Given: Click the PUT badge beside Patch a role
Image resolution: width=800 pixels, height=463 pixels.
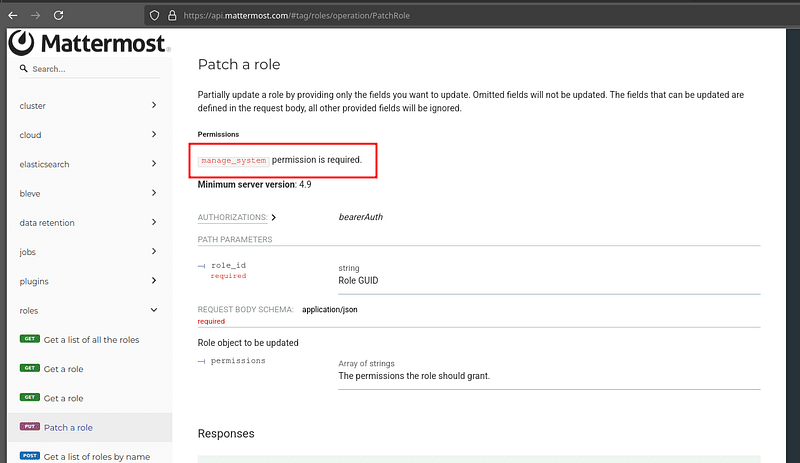Looking at the screenshot, I should pyautogui.click(x=30, y=426).
